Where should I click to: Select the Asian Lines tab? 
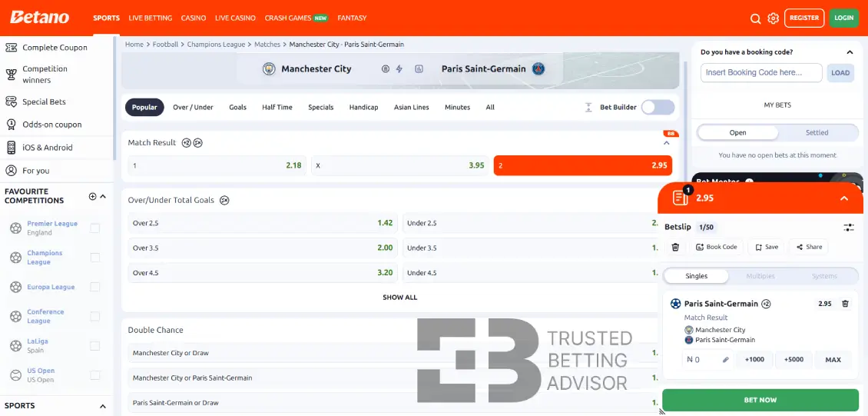(411, 108)
